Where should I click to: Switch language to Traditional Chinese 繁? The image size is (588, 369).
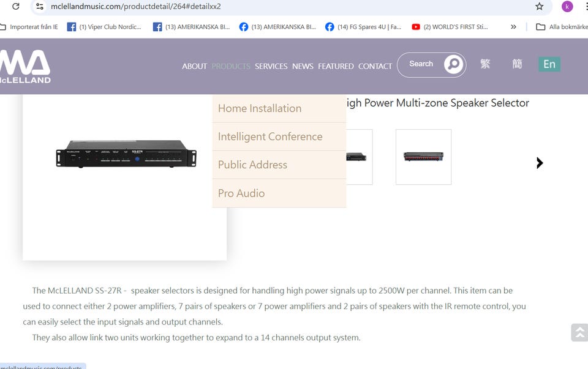coord(485,64)
